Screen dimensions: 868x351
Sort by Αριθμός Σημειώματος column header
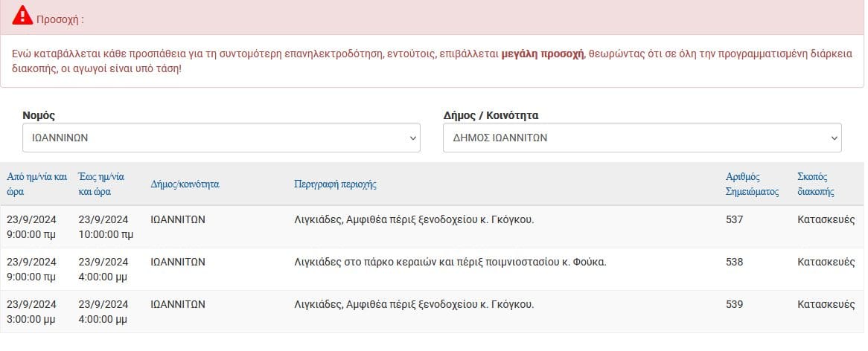click(x=753, y=184)
